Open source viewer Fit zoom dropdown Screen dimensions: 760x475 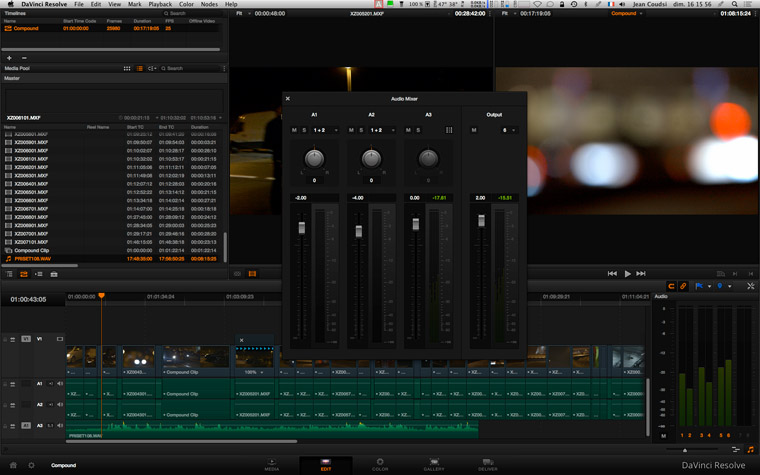(x=243, y=14)
